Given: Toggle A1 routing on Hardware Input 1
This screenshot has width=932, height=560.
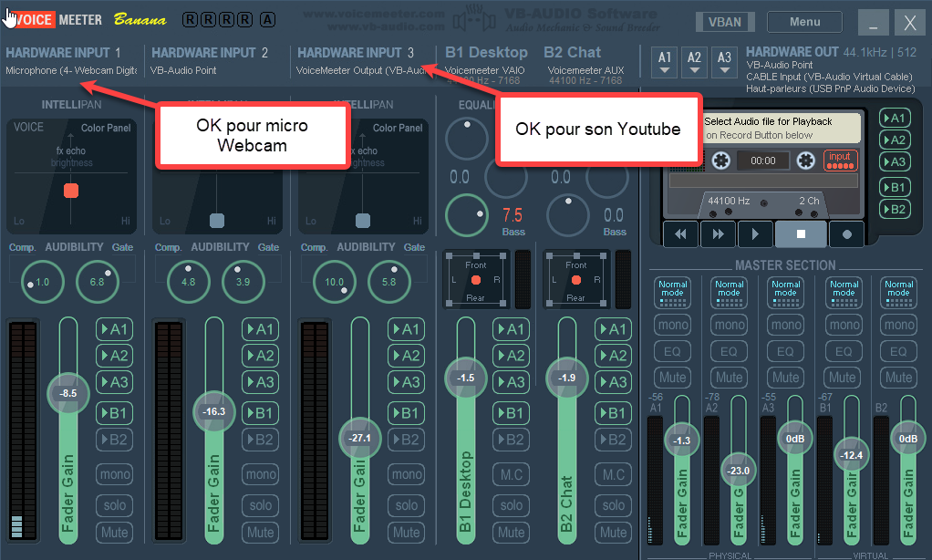Looking at the screenshot, I should [x=114, y=329].
